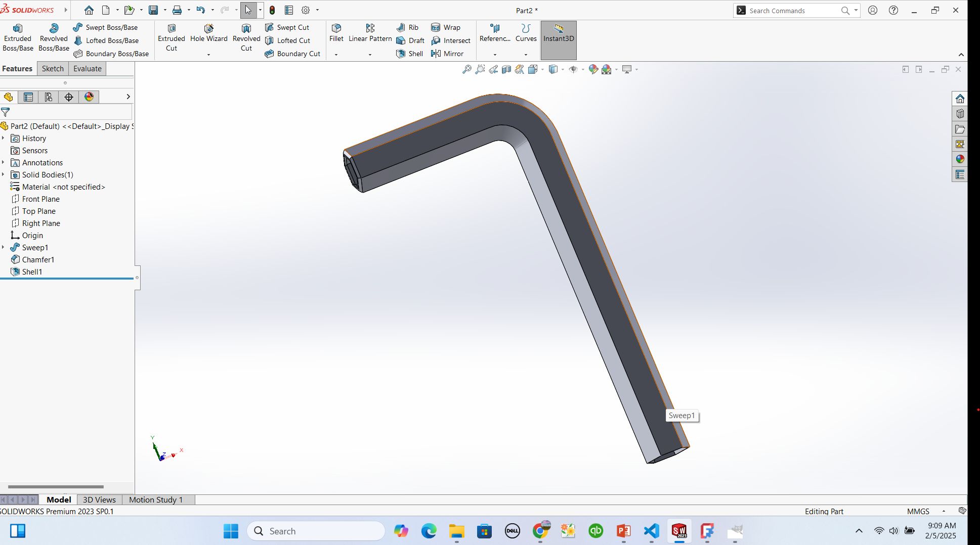Open the FeatureManager filter field
The width and height of the screenshot is (980, 545).
coord(66,112)
